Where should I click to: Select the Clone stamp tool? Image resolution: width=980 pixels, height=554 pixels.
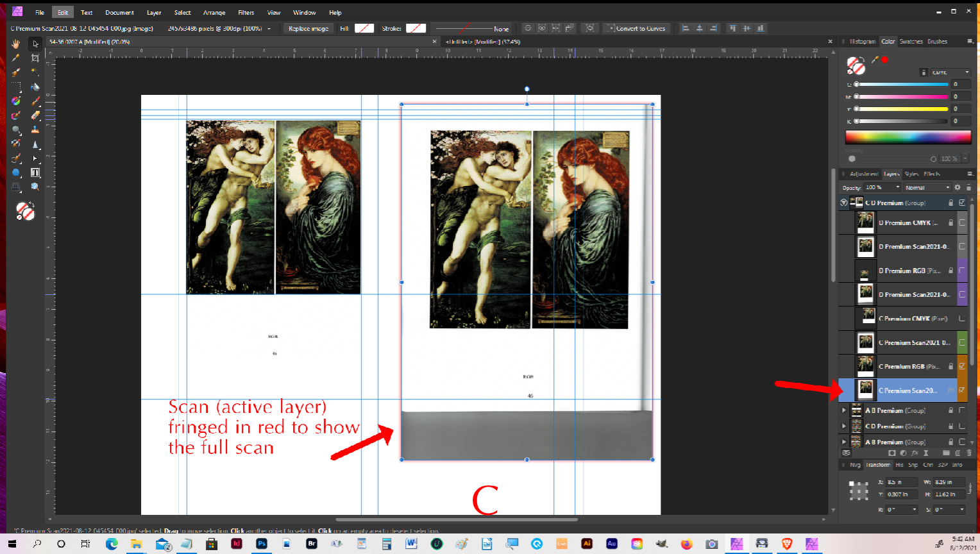pos(35,130)
